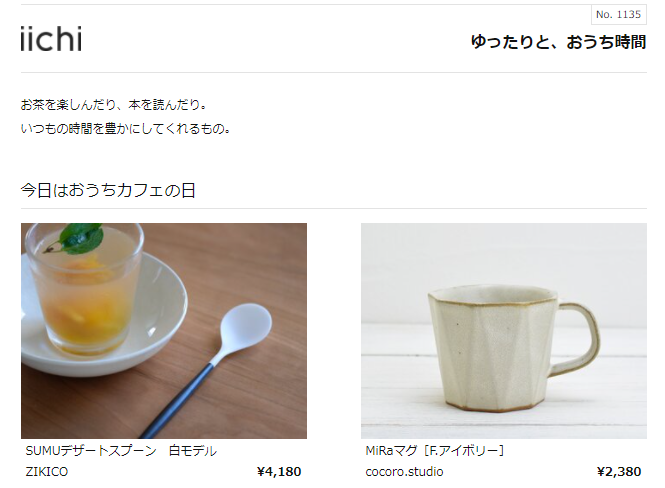The width and height of the screenshot is (665, 488).
Task: Click the white spoon head in photo
Action: tap(246, 326)
